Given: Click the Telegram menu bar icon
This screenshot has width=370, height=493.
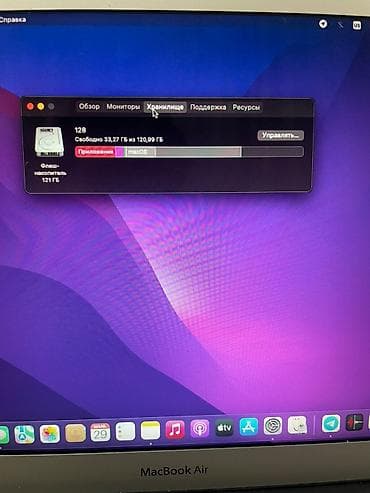Looking at the screenshot, I should click(x=323, y=24).
